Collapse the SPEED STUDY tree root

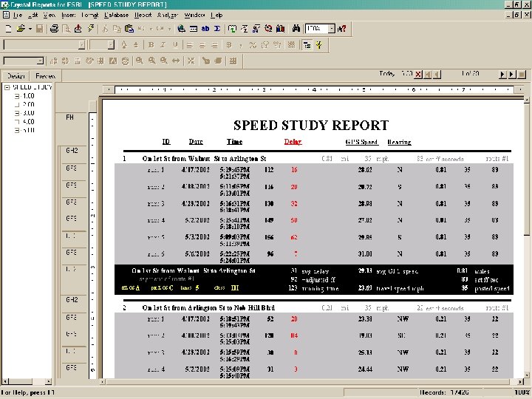[x=7, y=87]
